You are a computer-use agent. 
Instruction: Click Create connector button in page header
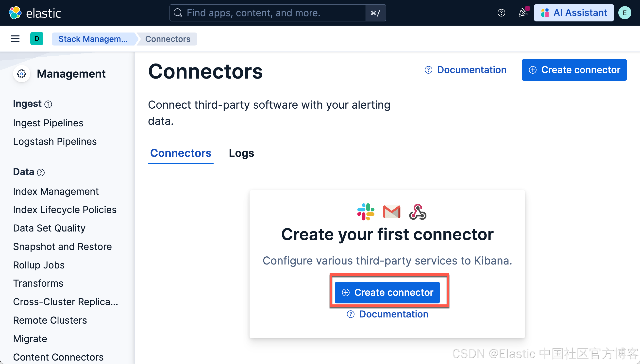click(x=574, y=70)
